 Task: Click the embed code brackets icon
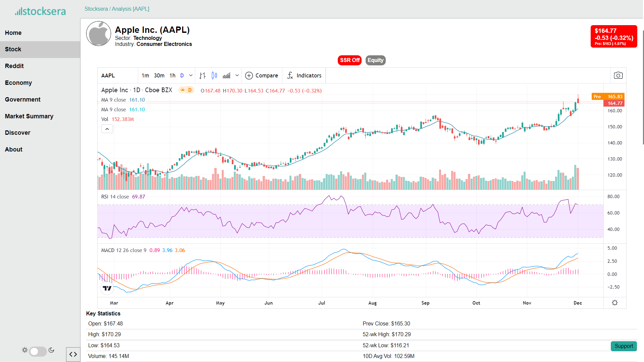point(73,354)
